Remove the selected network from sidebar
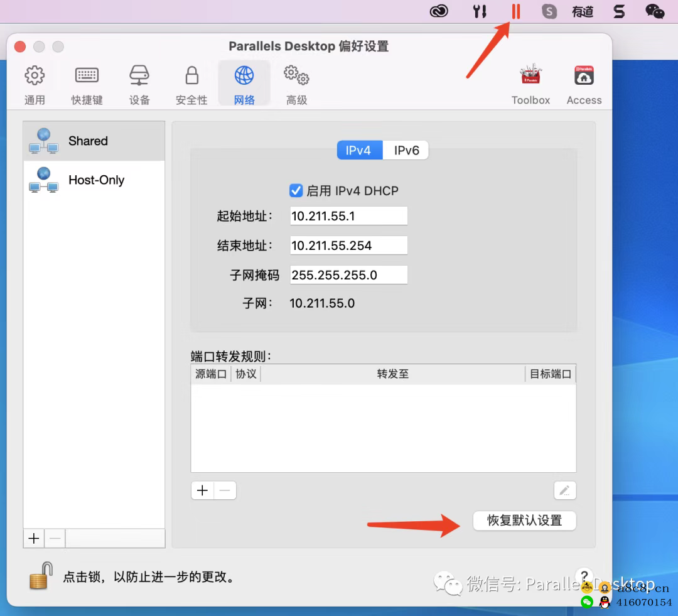The image size is (678, 616). pyautogui.click(x=55, y=538)
